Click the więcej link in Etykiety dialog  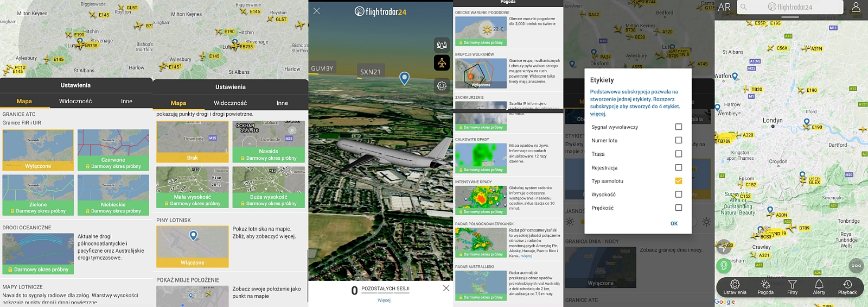tap(598, 114)
